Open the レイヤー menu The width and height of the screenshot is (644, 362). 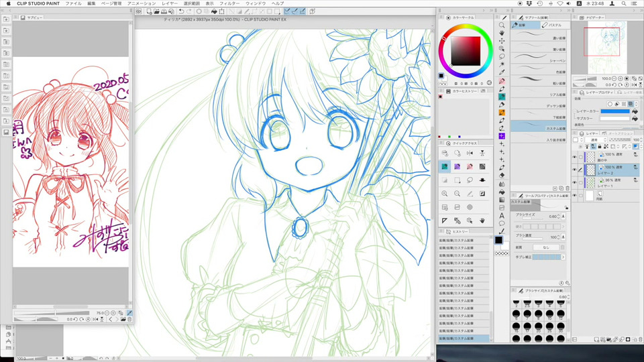[170, 3]
